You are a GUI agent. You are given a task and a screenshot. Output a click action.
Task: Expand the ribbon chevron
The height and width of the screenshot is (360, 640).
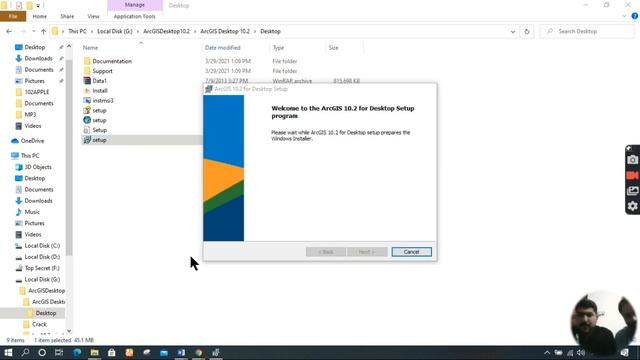click(624, 16)
